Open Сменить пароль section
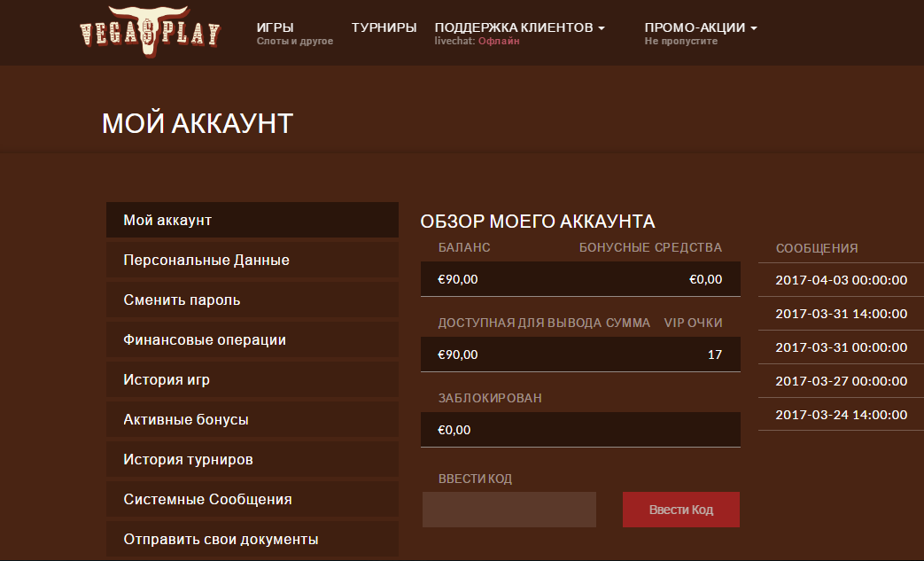Viewport: 924px width, 561px height. 252,300
